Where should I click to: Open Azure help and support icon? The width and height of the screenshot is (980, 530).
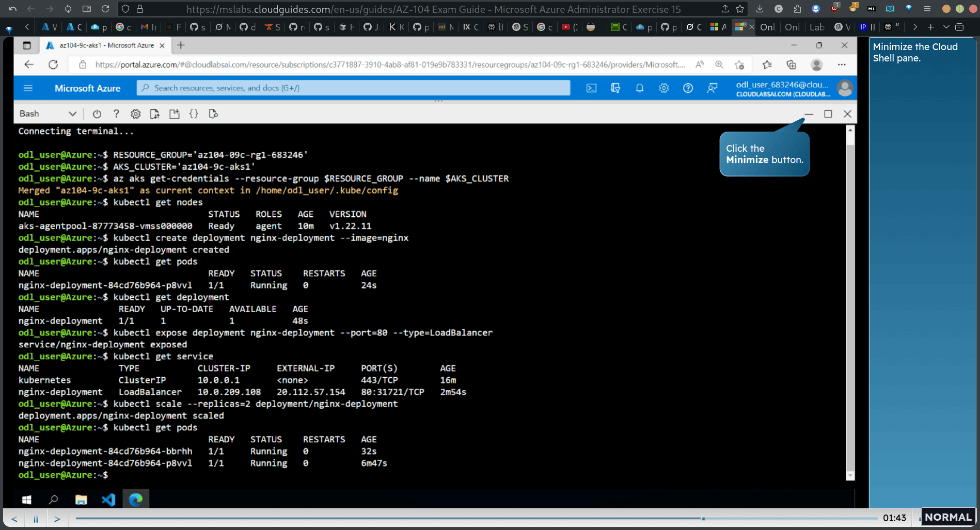point(688,88)
